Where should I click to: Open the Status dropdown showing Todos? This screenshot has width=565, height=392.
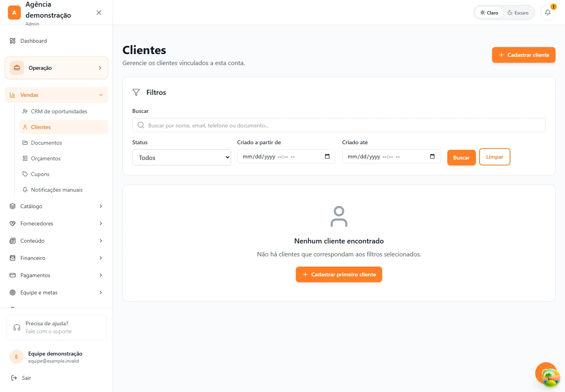click(x=182, y=158)
